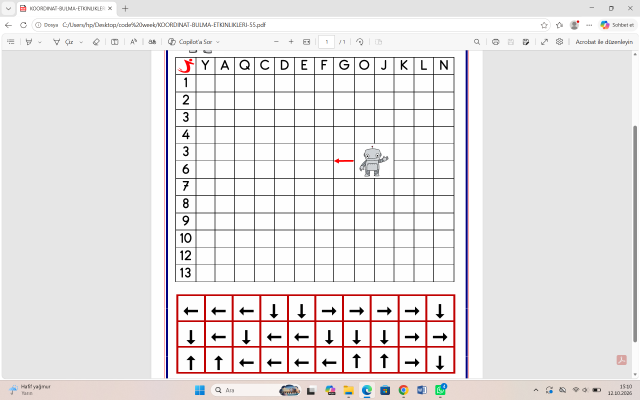This screenshot has height=400, width=640.
Task: Click the red Acrobat floating icon
Action: (x=622, y=360)
